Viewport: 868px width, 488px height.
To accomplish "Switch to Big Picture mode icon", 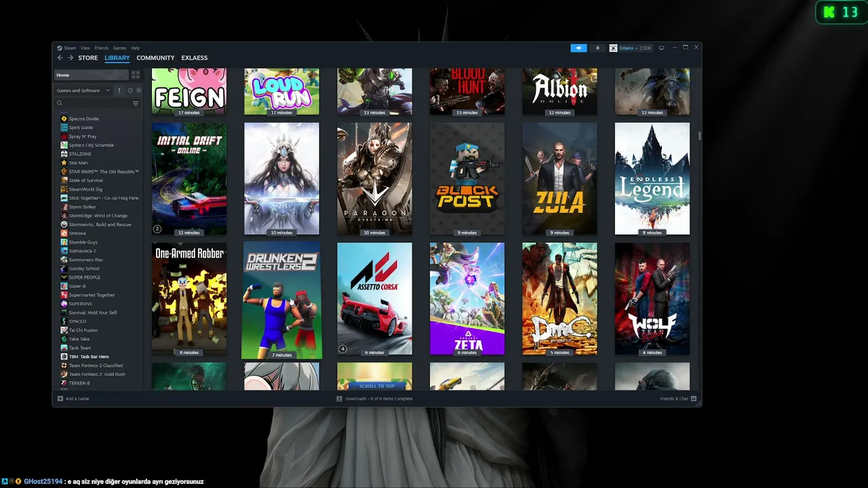I will (x=662, y=47).
